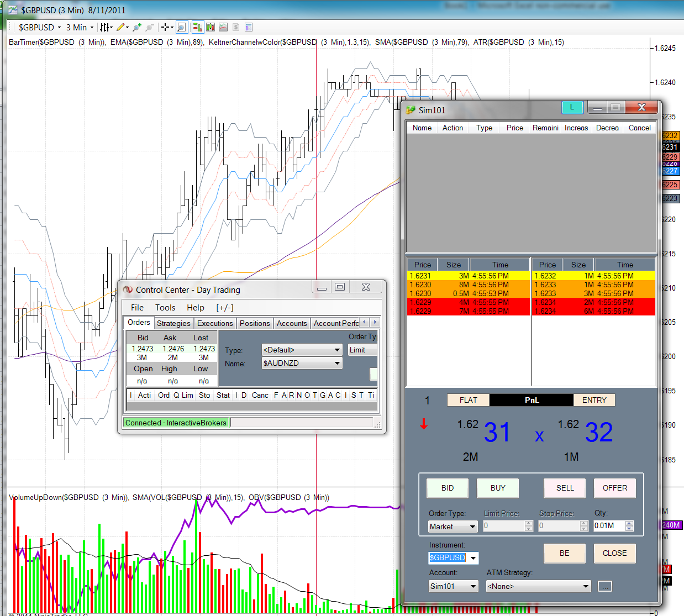Select the 1.6230 8M bid row
This screenshot has height=616, width=684.
pos(469,285)
